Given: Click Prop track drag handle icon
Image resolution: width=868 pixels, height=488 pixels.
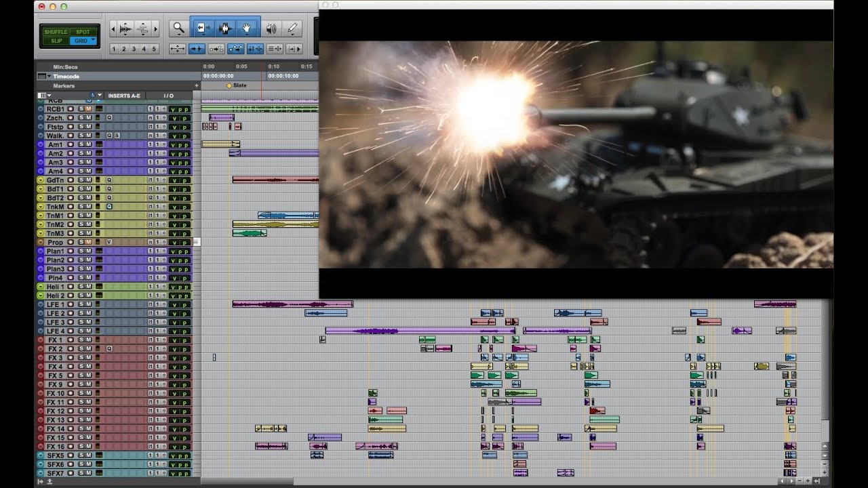Looking at the screenshot, I should [197, 242].
